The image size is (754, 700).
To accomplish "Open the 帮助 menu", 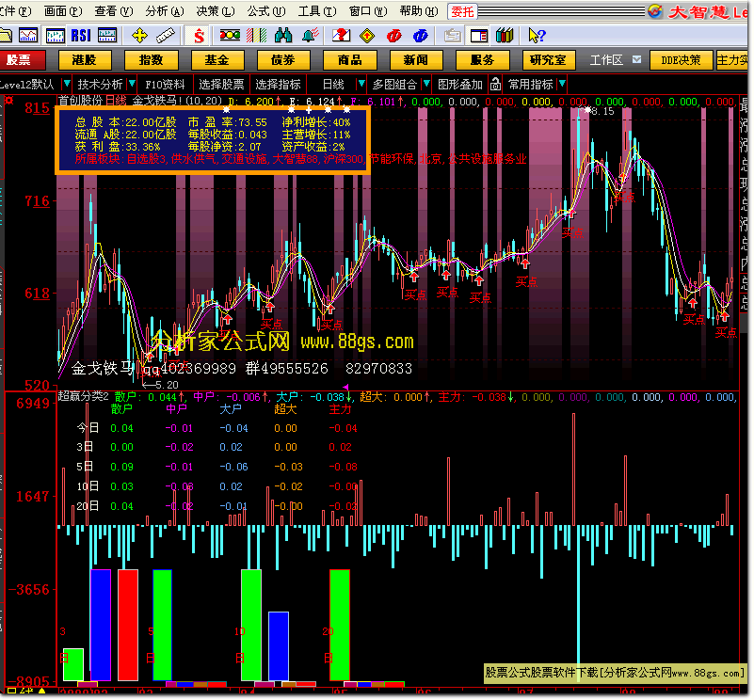I will pos(419,11).
